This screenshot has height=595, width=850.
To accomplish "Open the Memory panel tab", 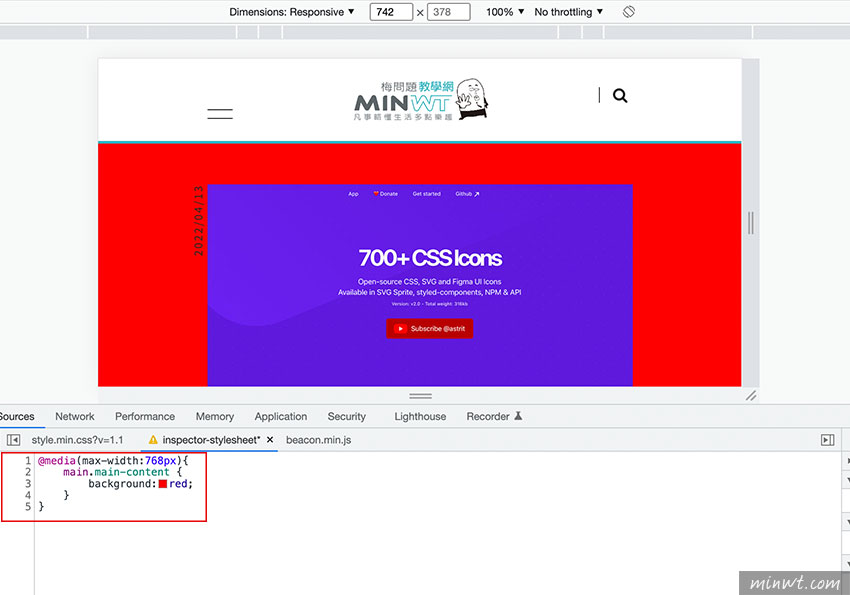I will (215, 416).
